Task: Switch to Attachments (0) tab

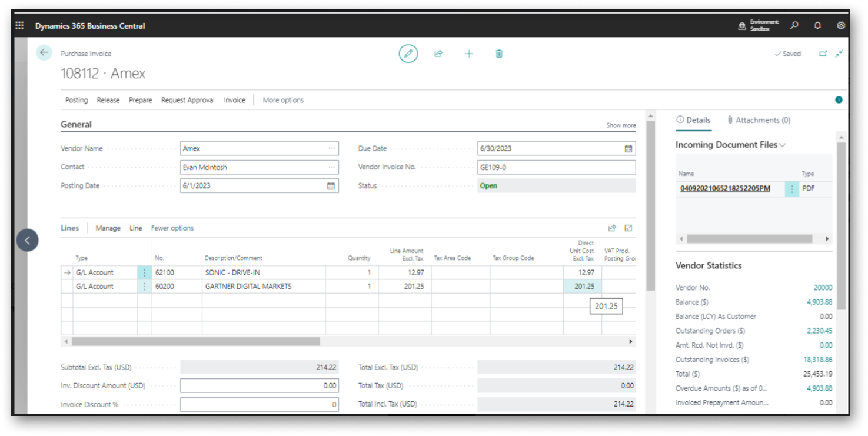Action: tap(759, 120)
